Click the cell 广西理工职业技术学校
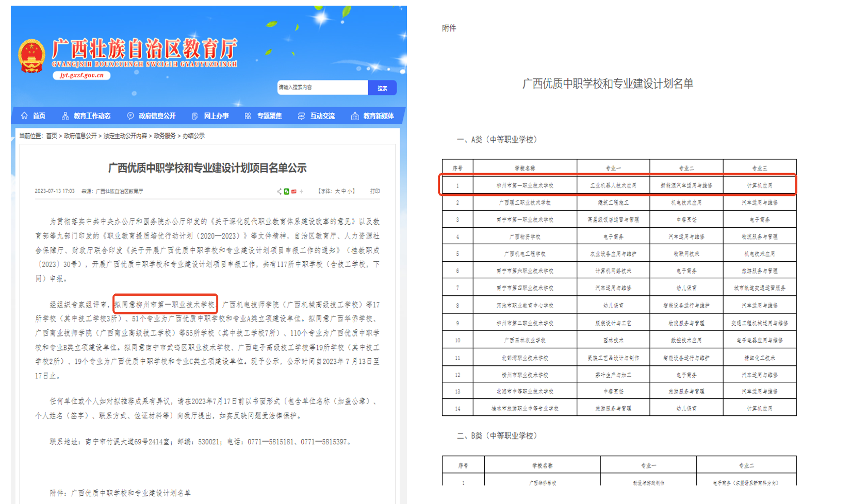The image size is (851, 504). (525, 203)
